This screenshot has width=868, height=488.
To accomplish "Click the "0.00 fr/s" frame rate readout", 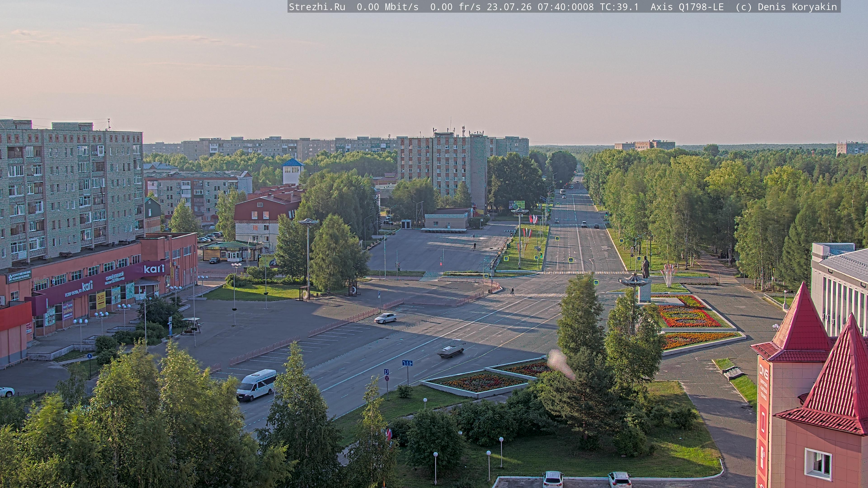I will coord(455,7).
